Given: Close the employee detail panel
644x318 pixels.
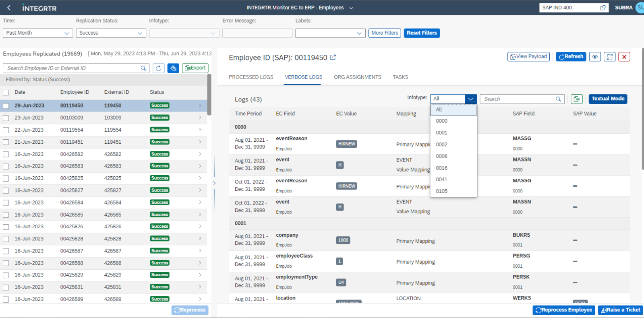Looking at the screenshot, I should (624, 57).
